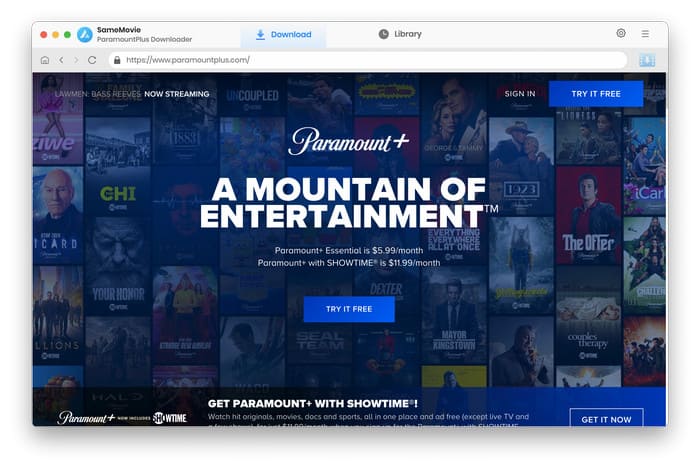Go back using the left arrow icon
Screen dimensions: 700x469
61,60
